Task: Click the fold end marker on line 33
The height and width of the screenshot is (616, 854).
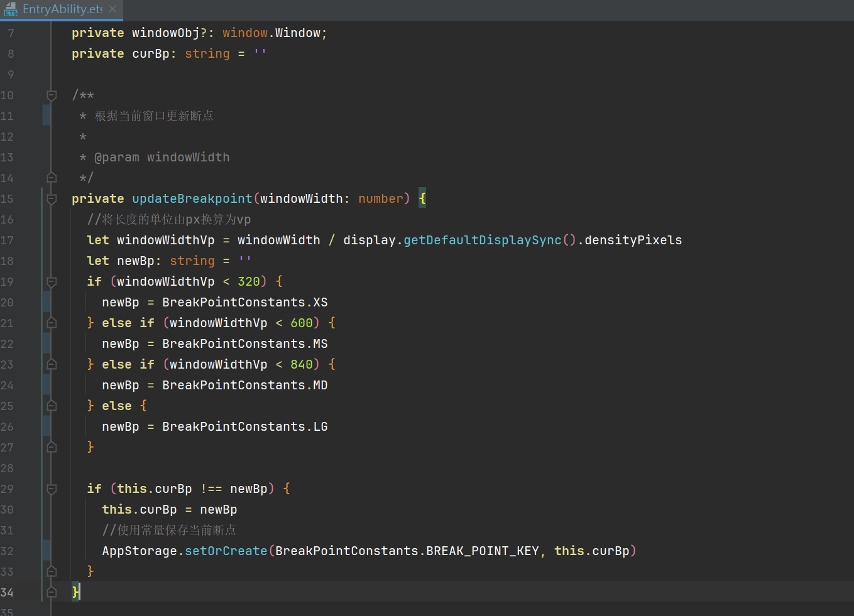Action: 52,572
